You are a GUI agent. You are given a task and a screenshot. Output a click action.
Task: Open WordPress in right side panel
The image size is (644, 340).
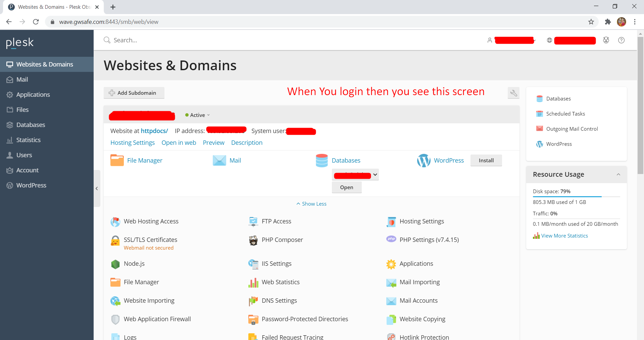click(554, 144)
